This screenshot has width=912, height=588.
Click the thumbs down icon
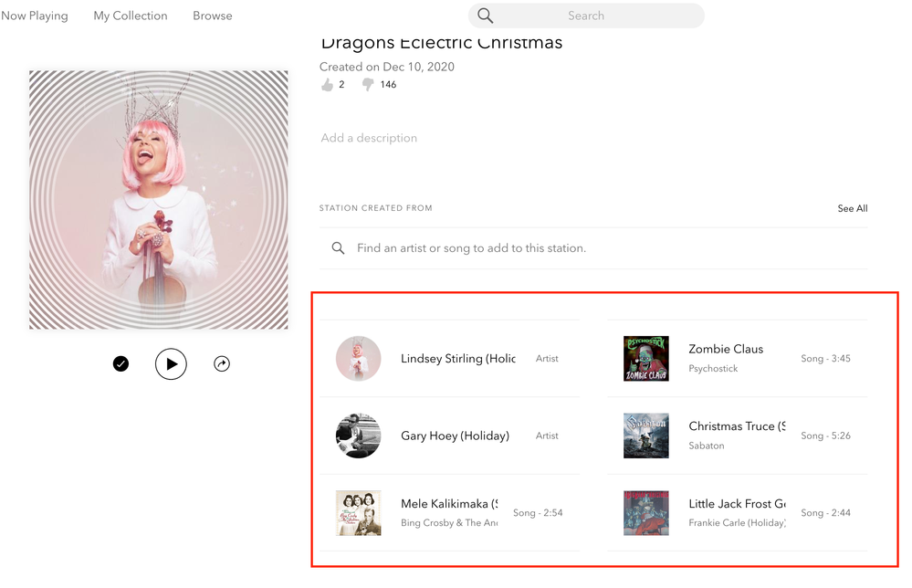pyautogui.click(x=368, y=85)
